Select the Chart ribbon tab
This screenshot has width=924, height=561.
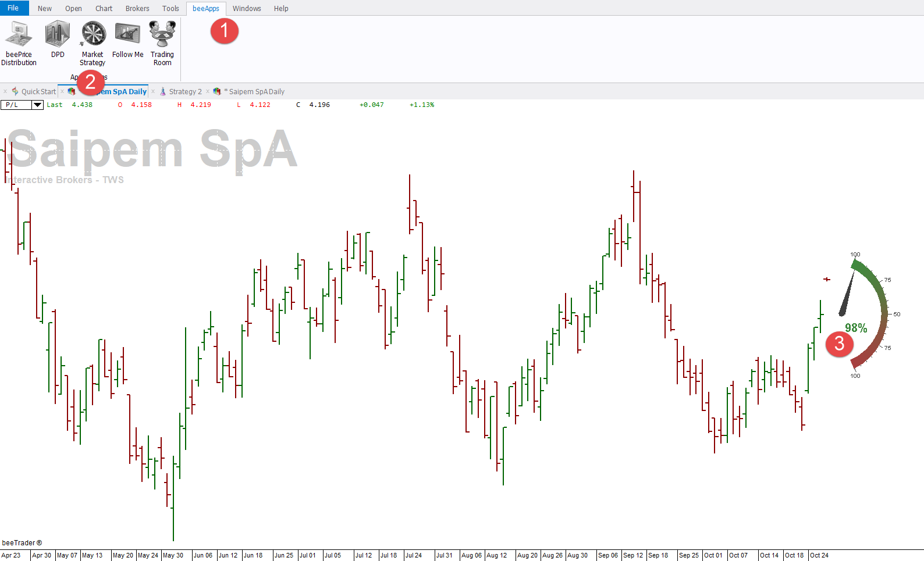point(104,8)
